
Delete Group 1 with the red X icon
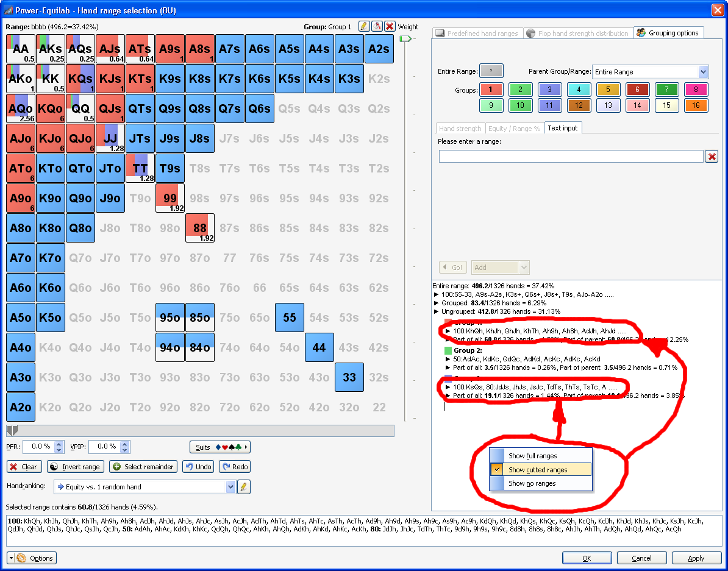[x=390, y=26]
